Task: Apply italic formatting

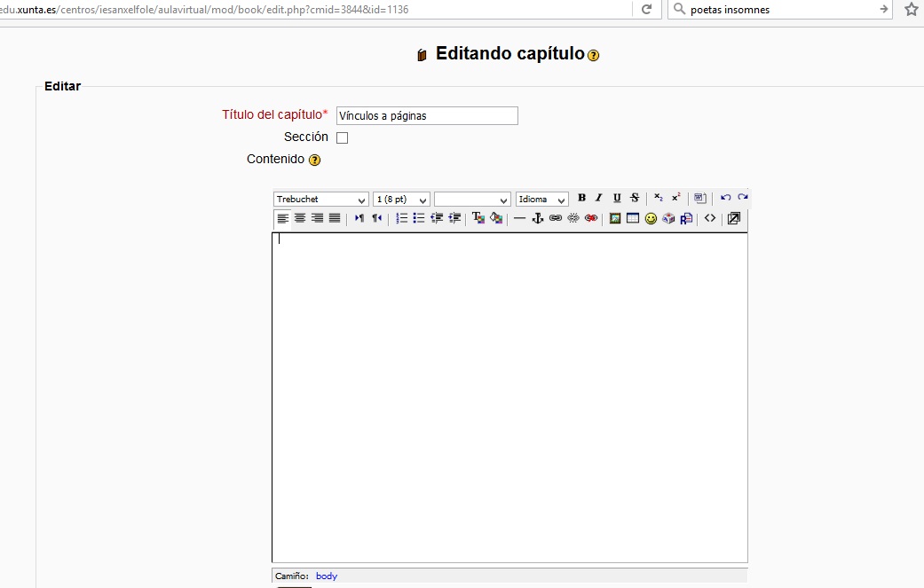Action: tap(599, 198)
